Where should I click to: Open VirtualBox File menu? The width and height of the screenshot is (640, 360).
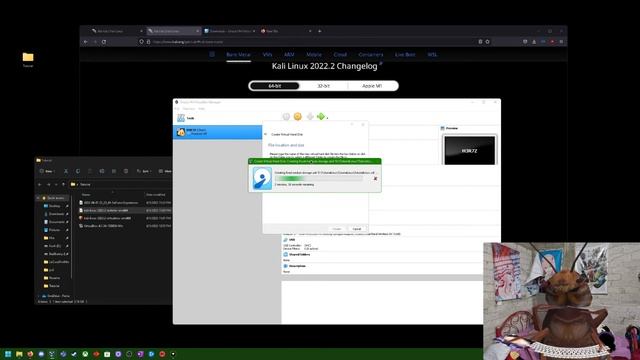tap(177, 109)
